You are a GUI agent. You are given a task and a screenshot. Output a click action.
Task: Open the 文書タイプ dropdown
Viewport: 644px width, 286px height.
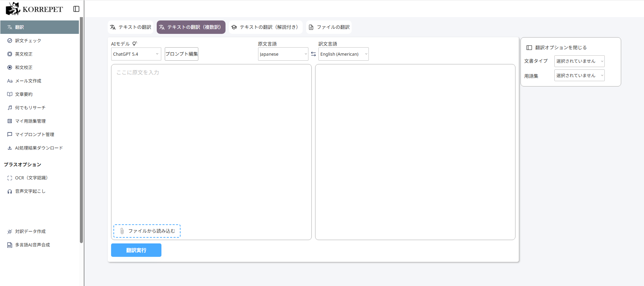[580, 61]
